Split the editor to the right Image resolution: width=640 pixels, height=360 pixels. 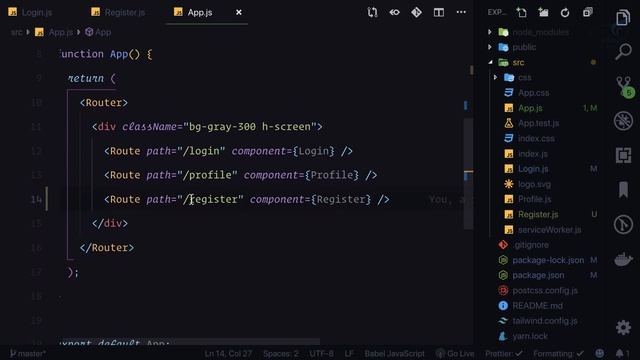click(439, 12)
